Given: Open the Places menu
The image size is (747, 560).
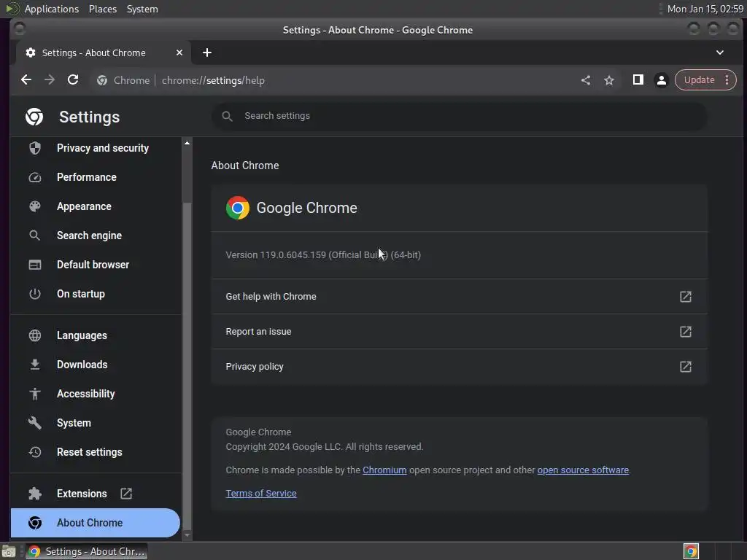Looking at the screenshot, I should [x=103, y=9].
